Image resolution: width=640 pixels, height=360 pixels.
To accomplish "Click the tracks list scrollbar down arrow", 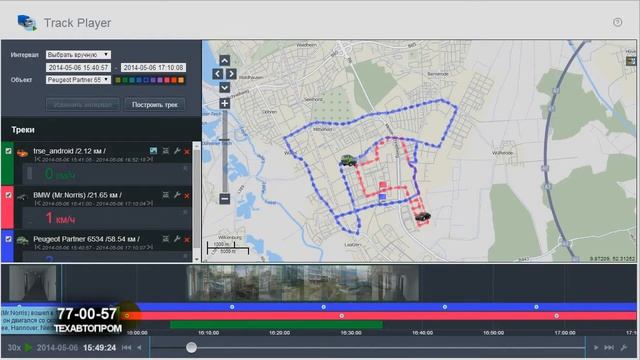I will (197, 258).
